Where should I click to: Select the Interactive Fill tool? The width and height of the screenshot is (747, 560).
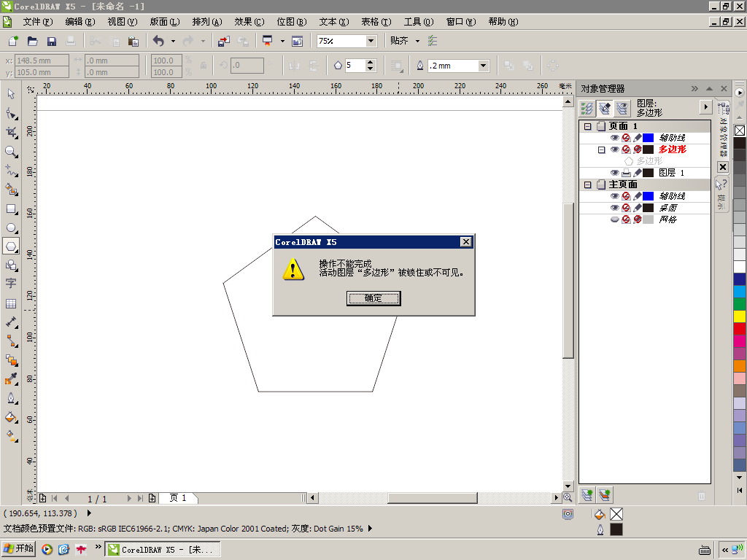coord(11,436)
